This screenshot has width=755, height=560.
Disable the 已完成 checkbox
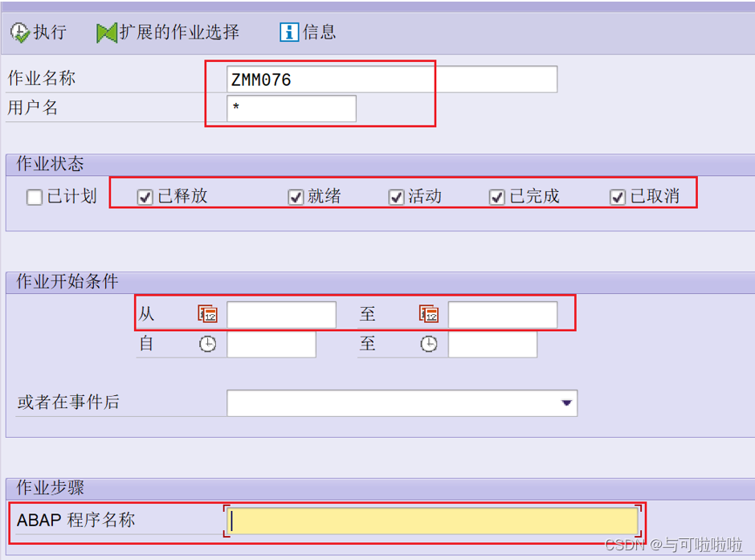[496, 197]
